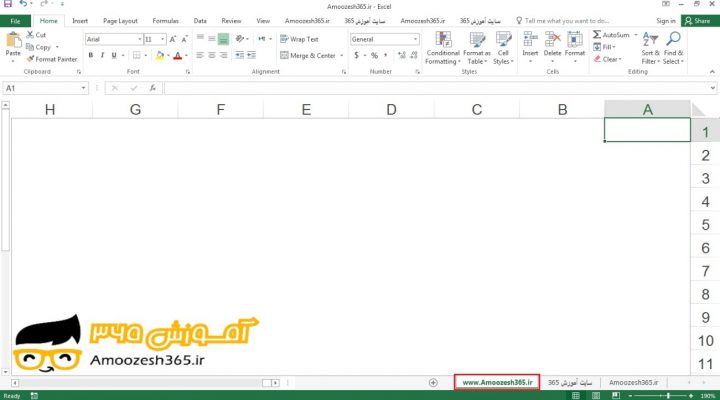Viewport: 720px width, 400px height.
Task: Toggle underline formatting
Action: click(114, 55)
